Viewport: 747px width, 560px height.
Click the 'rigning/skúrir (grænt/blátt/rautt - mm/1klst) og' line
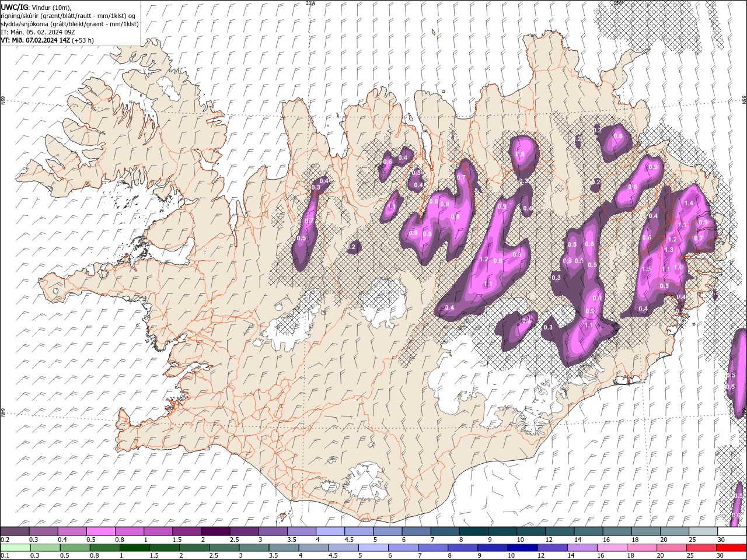(x=68, y=16)
